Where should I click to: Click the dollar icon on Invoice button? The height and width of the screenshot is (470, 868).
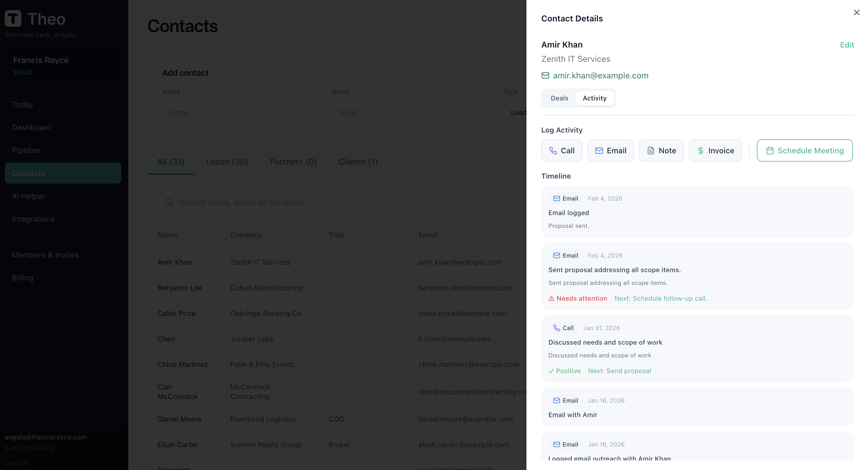pyautogui.click(x=700, y=151)
